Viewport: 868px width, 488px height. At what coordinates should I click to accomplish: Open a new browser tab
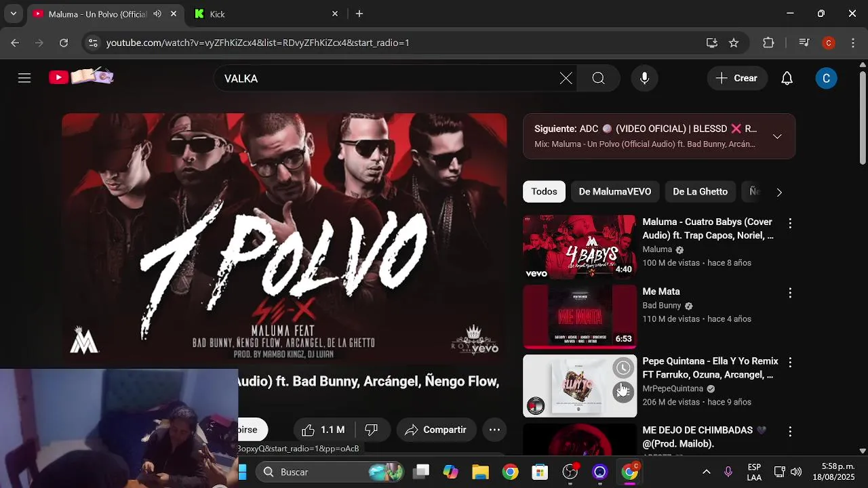tap(359, 14)
